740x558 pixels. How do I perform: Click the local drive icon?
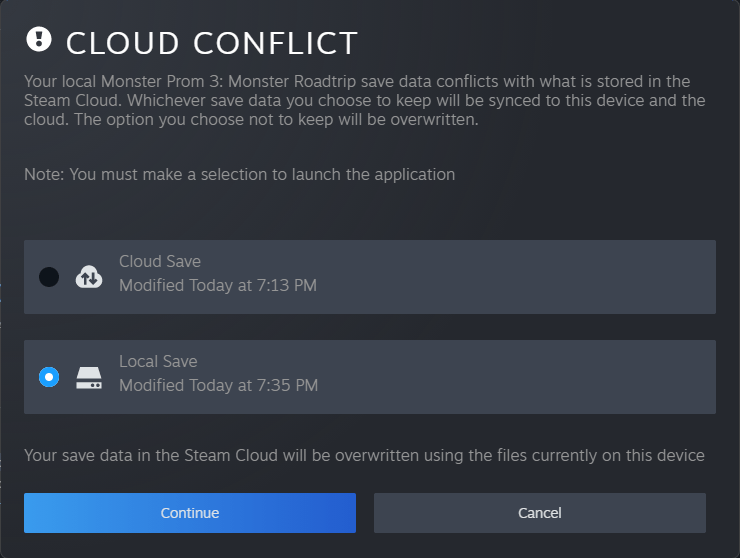tap(89, 377)
